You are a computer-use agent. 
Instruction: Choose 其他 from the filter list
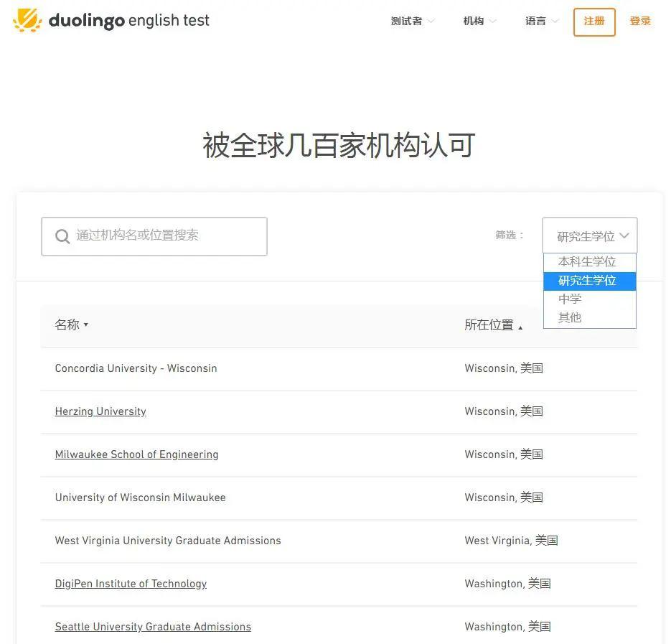(x=590, y=318)
